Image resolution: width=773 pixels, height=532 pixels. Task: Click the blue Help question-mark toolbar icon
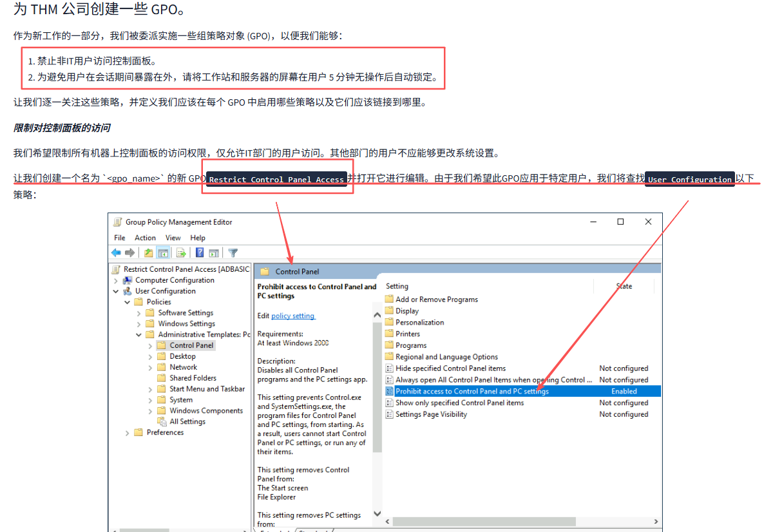pos(200,253)
